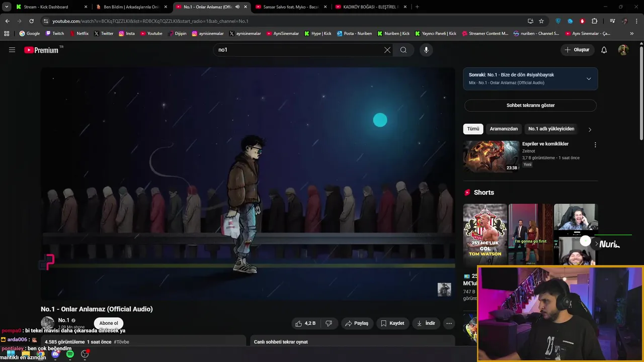Add a new browser tab
The image size is (644, 362).
(x=417, y=7)
